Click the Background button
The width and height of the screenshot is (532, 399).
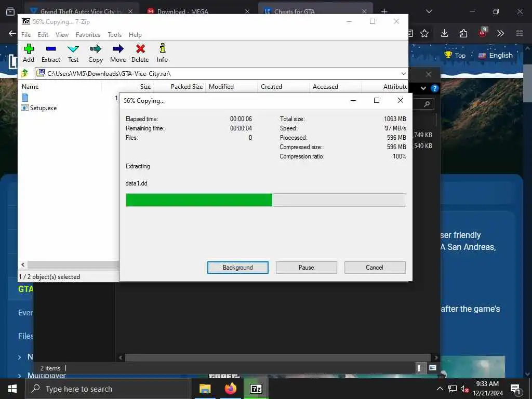237,268
